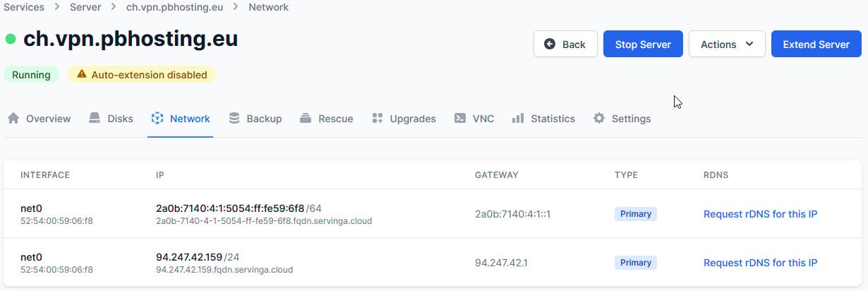Click the Disks drive icon
Viewport: 868px width, 291px height.
[x=95, y=119]
